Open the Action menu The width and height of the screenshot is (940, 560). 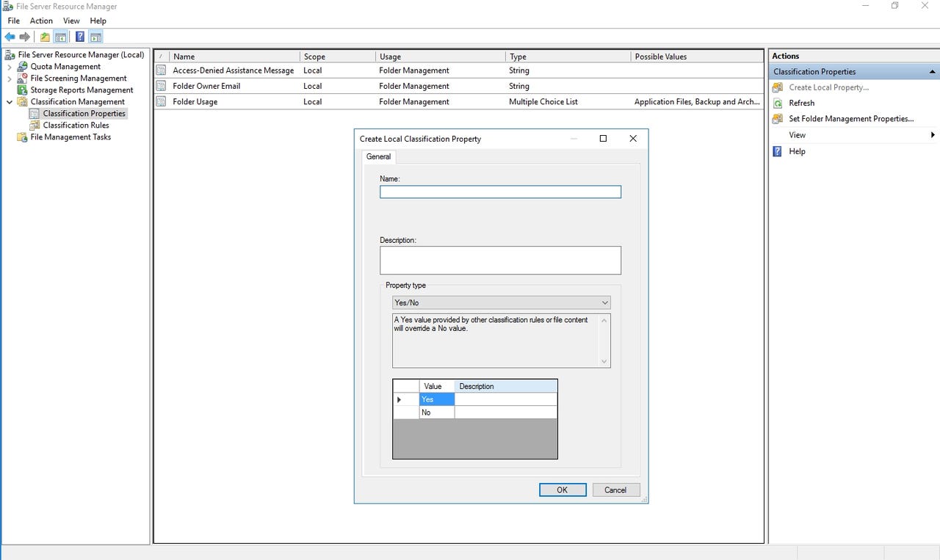[41, 21]
